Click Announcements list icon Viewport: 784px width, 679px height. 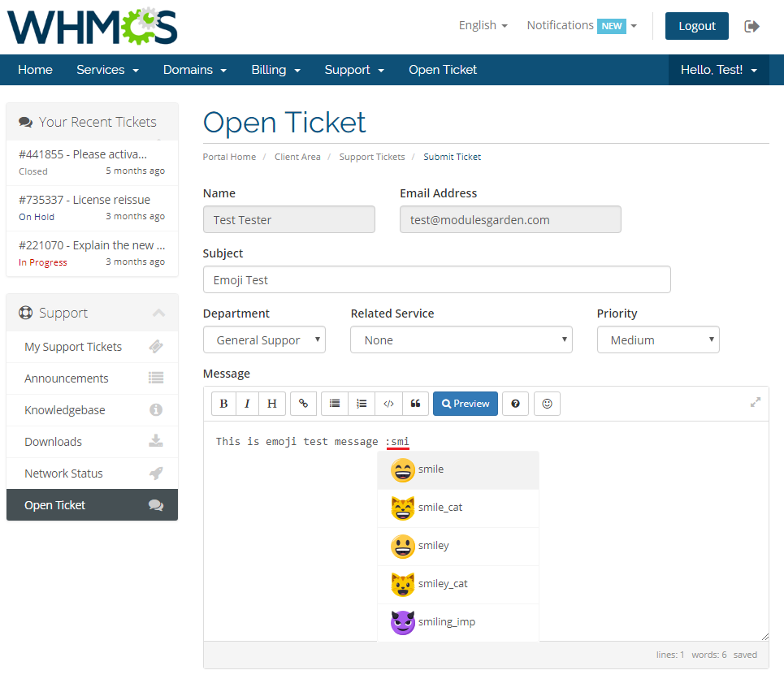[x=156, y=378]
